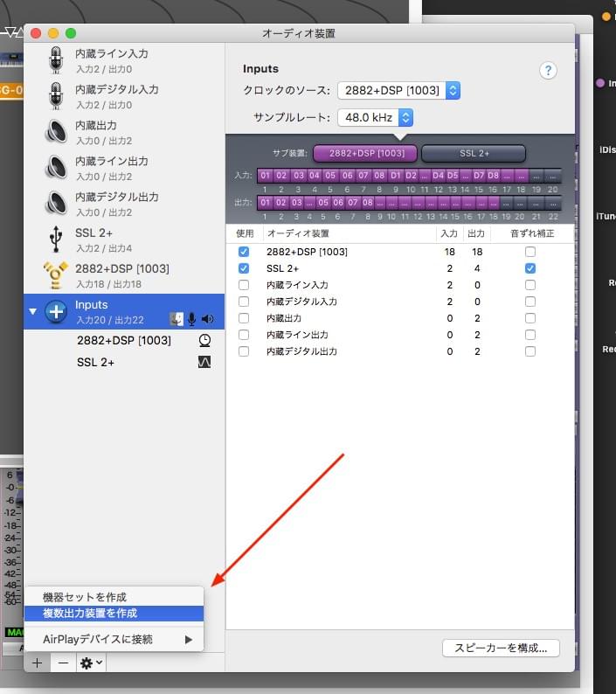Click the オーディオ装置 column header
The width and height of the screenshot is (616, 694).
click(350, 233)
